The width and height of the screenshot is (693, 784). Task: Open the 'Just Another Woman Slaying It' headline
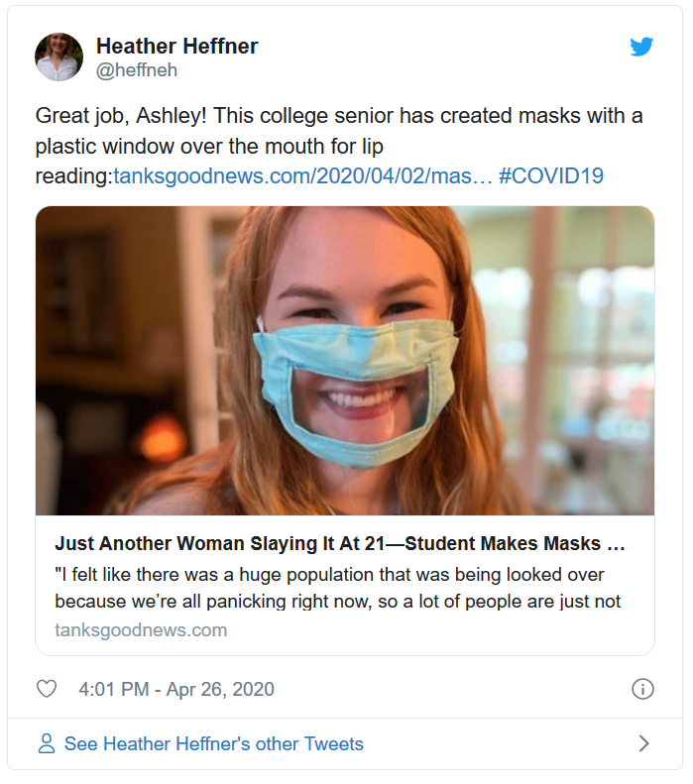(x=340, y=543)
